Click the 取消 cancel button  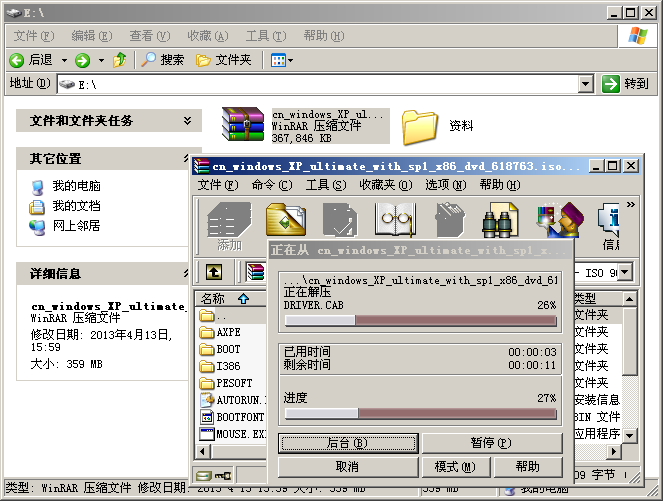pos(348,467)
